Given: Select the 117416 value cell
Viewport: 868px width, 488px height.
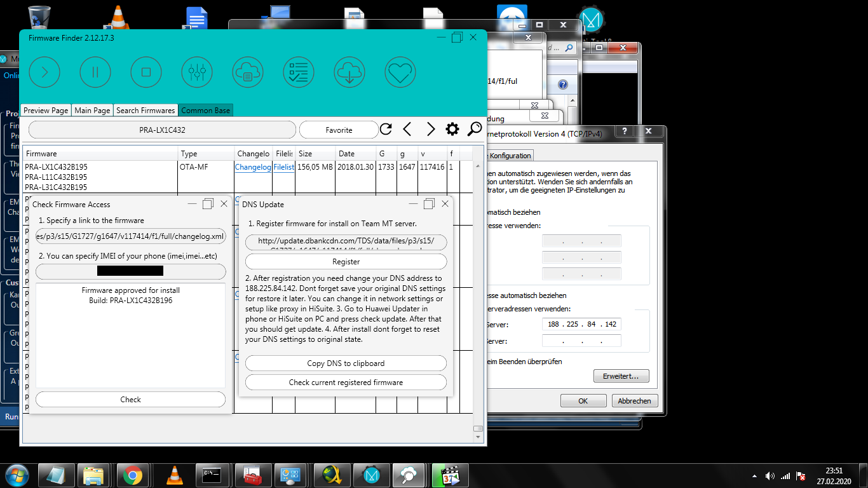Looking at the screenshot, I should point(432,177).
